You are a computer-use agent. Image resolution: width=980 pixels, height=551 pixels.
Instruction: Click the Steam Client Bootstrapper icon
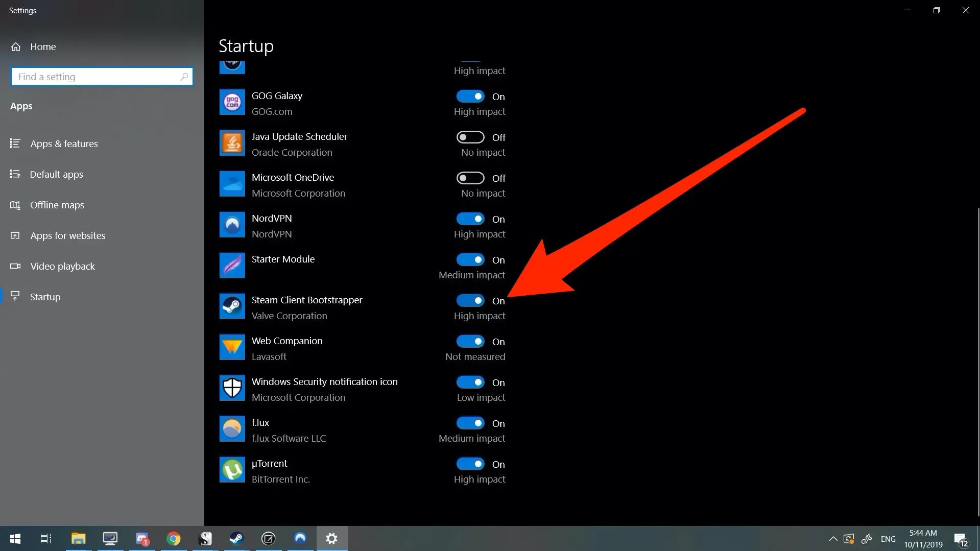coord(232,306)
